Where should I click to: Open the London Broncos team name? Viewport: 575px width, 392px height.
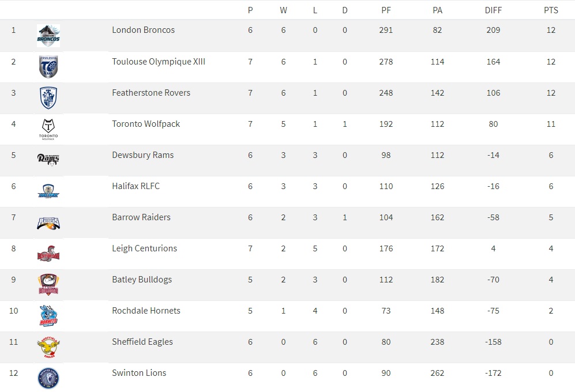coord(143,30)
